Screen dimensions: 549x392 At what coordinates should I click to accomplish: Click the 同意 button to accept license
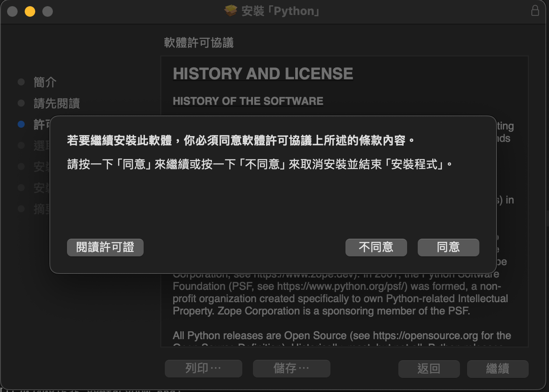click(448, 248)
